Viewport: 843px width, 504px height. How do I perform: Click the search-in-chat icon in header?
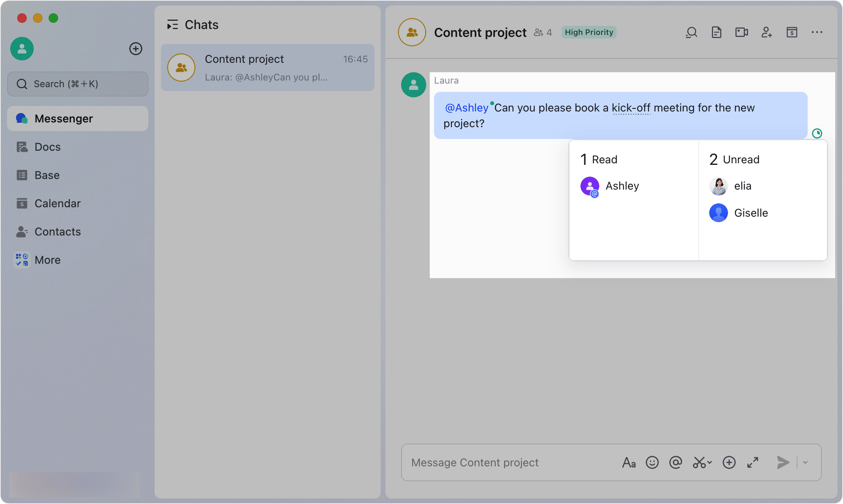point(692,32)
